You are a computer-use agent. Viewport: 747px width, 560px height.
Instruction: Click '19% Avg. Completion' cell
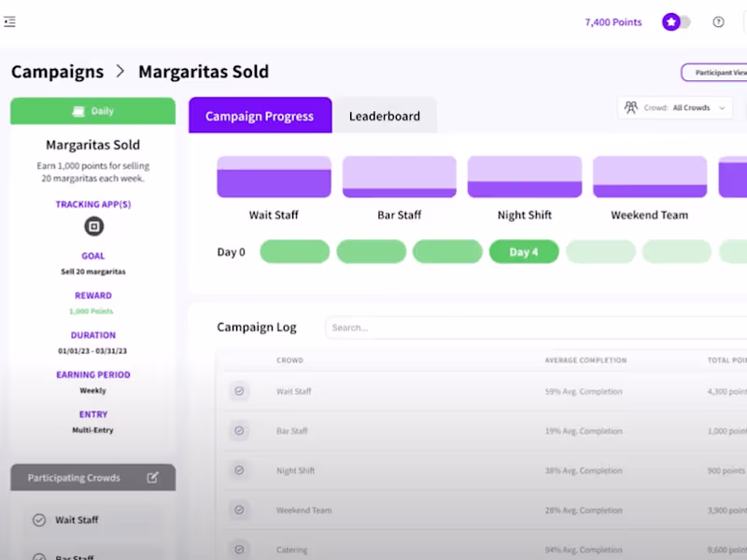pos(584,431)
